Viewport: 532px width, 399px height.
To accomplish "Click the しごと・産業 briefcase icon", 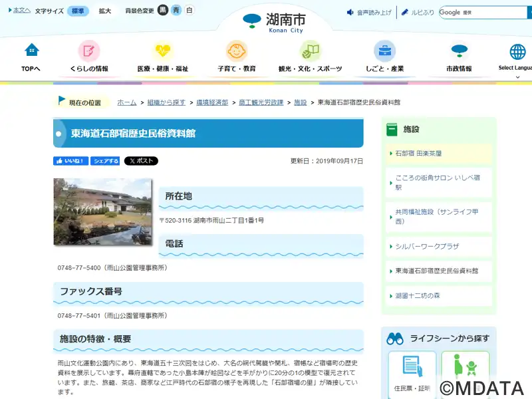I will (x=384, y=51).
